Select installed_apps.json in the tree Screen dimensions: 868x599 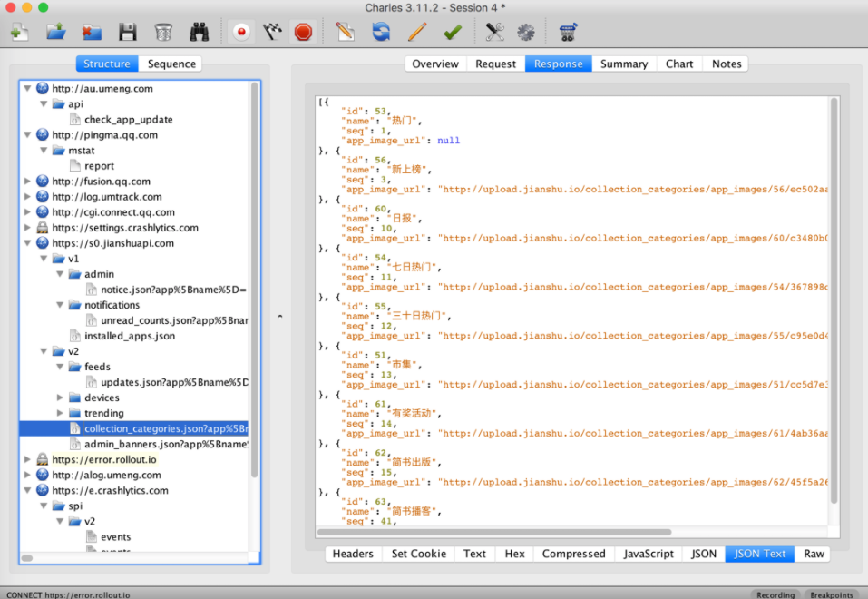coord(130,336)
